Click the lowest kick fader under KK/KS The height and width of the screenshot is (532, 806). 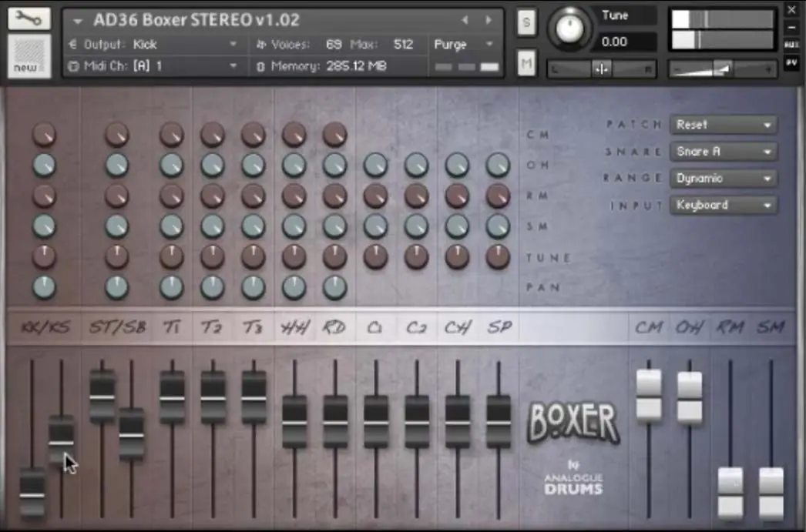(x=32, y=494)
